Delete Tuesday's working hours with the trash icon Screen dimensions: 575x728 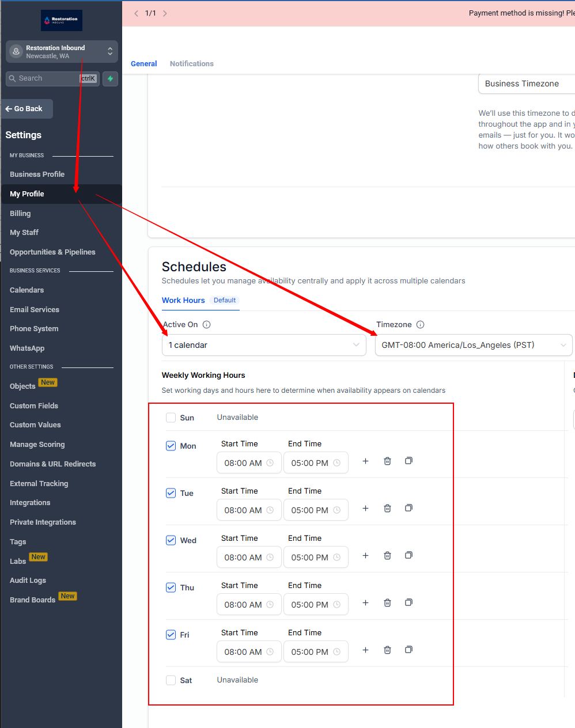387,509
